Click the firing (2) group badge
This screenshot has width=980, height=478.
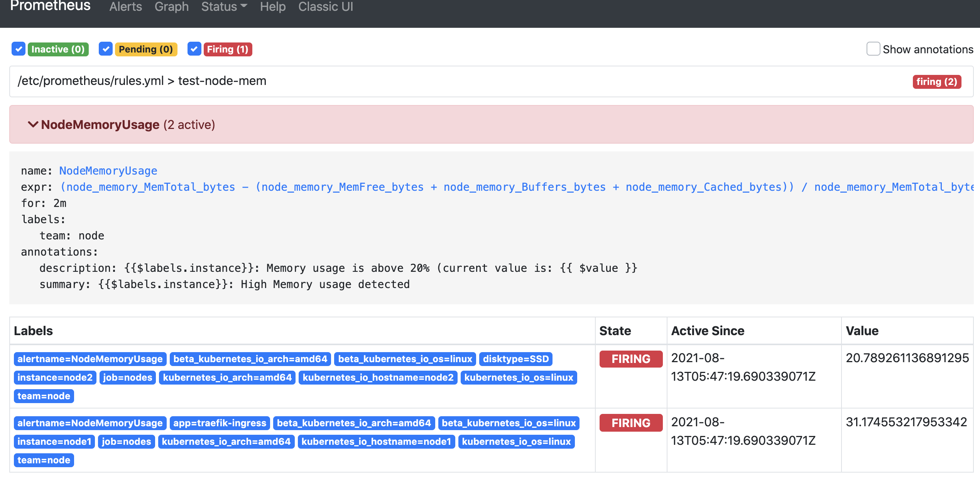click(x=937, y=81)
